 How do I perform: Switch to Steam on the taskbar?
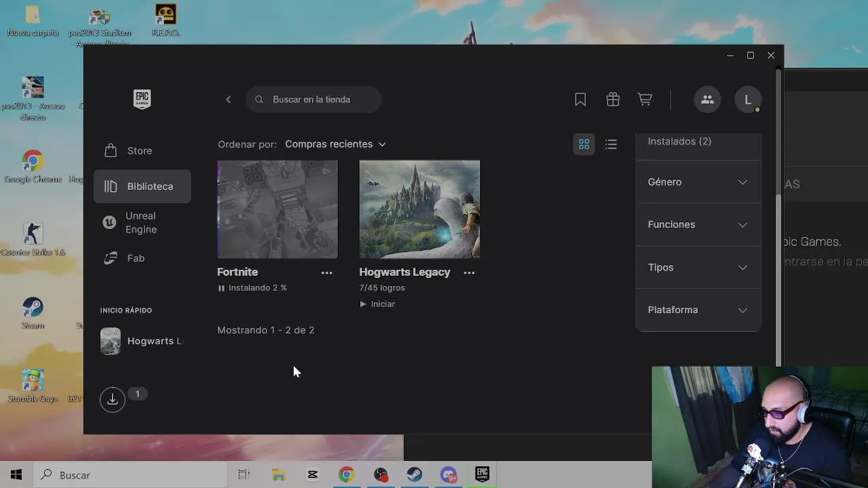tap(414, 475)
